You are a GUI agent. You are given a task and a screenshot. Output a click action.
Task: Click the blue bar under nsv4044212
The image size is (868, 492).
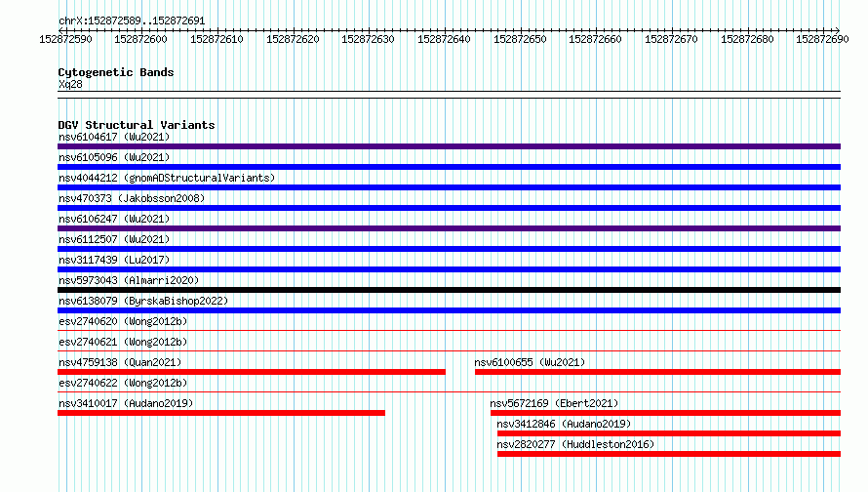click(x=449, y=187)
